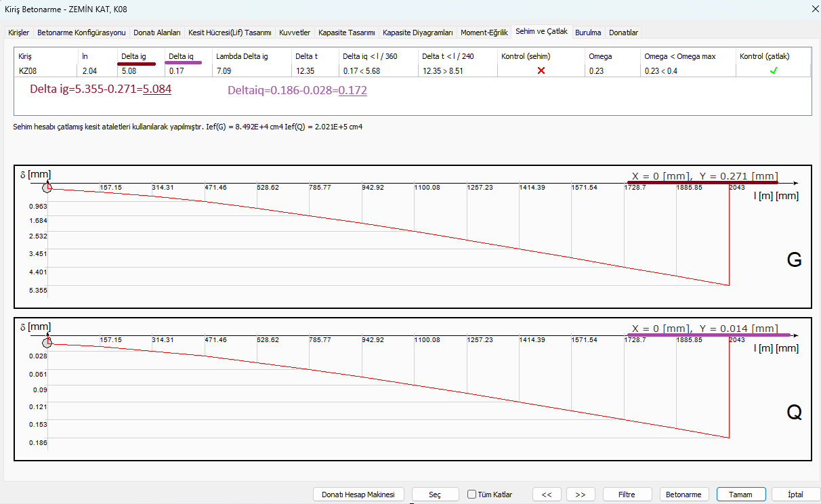Open the Kirişler tab

pyautogui.click(x=19, y=33)
